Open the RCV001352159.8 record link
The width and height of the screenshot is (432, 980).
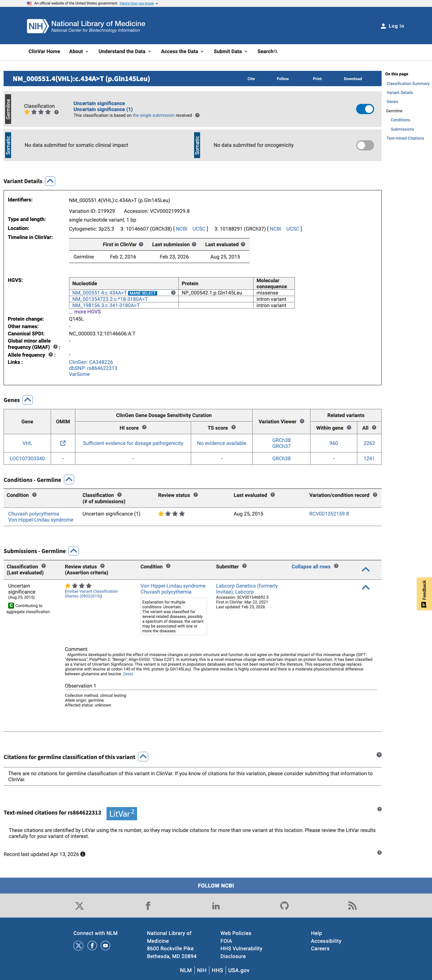(329, 514)
